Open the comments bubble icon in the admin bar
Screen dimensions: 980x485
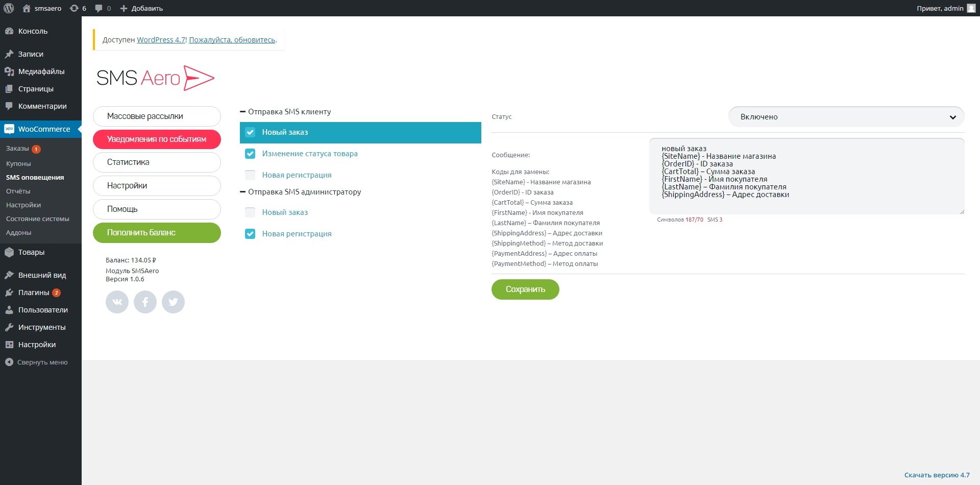[99, 8]
